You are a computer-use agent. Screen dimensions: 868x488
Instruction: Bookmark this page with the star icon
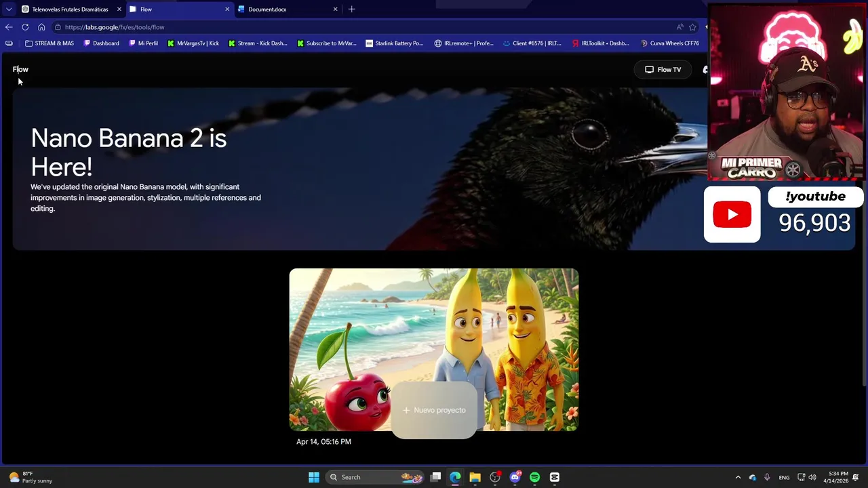[x=692, y=27]
